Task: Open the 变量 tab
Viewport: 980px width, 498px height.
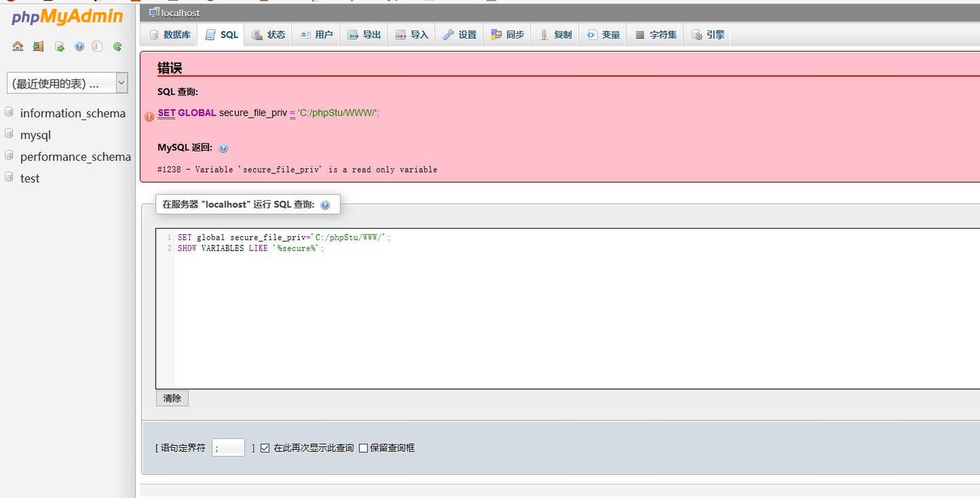Action: pyautogui.click(x=602, y=34)
